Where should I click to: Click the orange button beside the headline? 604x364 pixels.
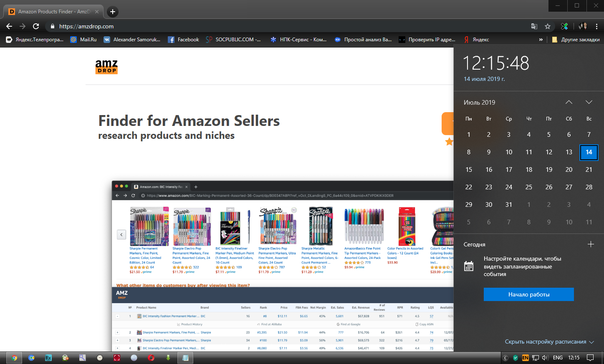tap(447, 123)
